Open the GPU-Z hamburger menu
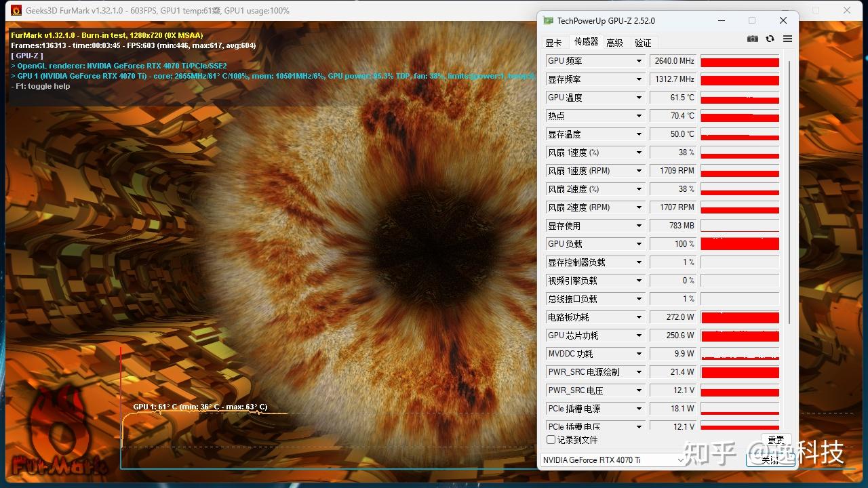Screen dimensions: 868x488 click(787, 39)
